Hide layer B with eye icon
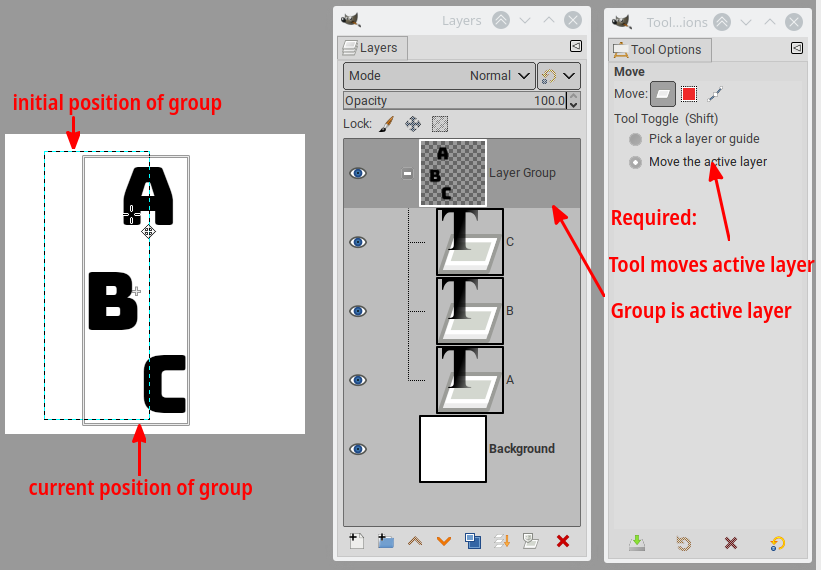 coord(358,311)
